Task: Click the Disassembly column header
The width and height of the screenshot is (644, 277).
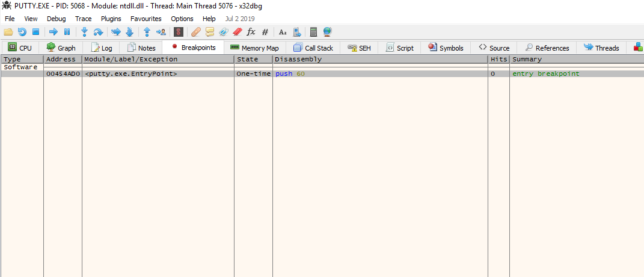Action: pyautogui.click(x=380, y=59)
